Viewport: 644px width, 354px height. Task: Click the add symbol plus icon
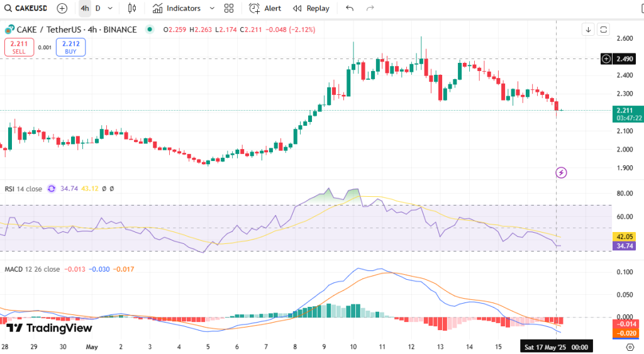pos(62,8)
